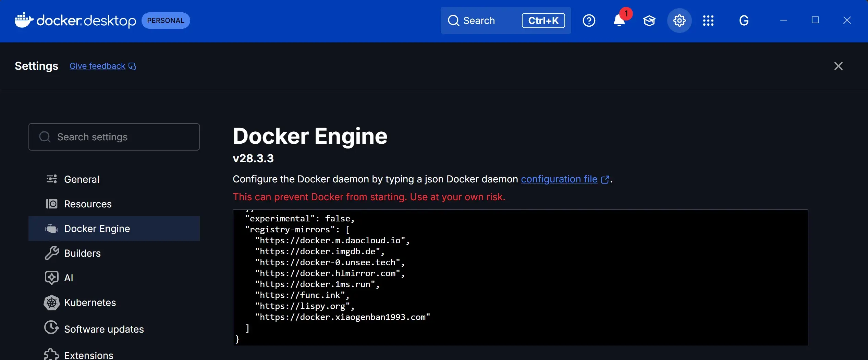The image size is (868, 360).
Task: Click the docker.m.daocloud.io mirror line
Action: [x=332, y=240]
